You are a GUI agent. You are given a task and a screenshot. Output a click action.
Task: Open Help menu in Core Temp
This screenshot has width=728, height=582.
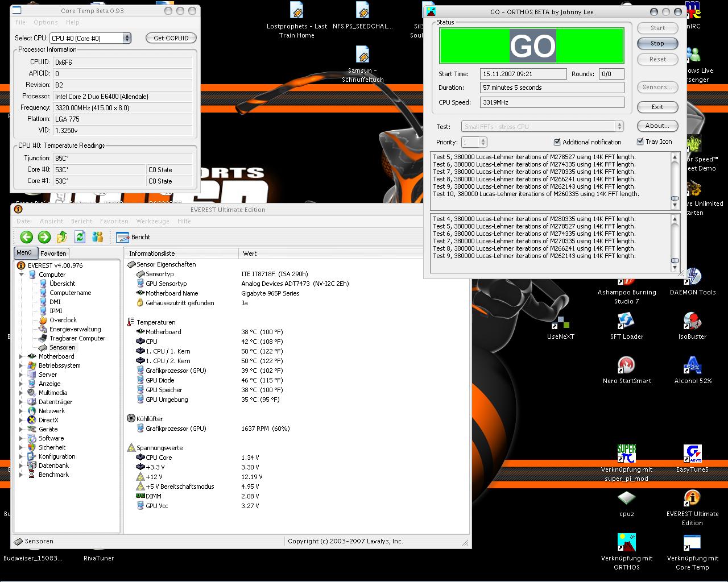coord(73,22)
